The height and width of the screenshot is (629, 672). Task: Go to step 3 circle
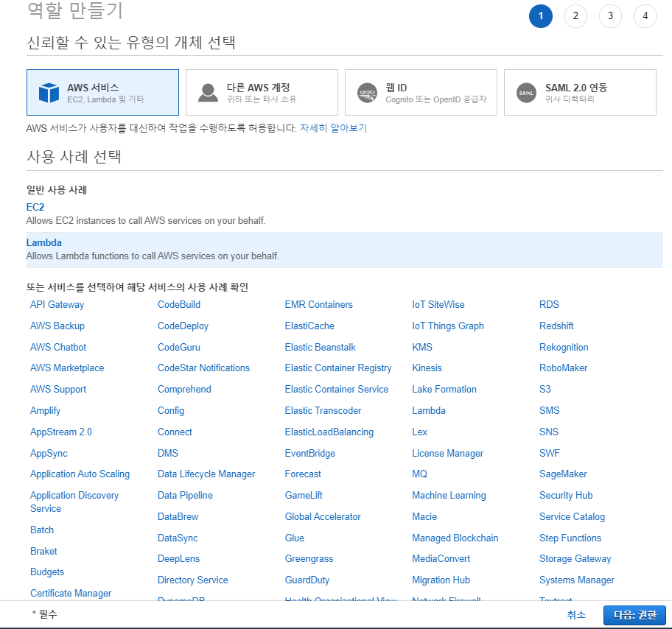(610, 16)
